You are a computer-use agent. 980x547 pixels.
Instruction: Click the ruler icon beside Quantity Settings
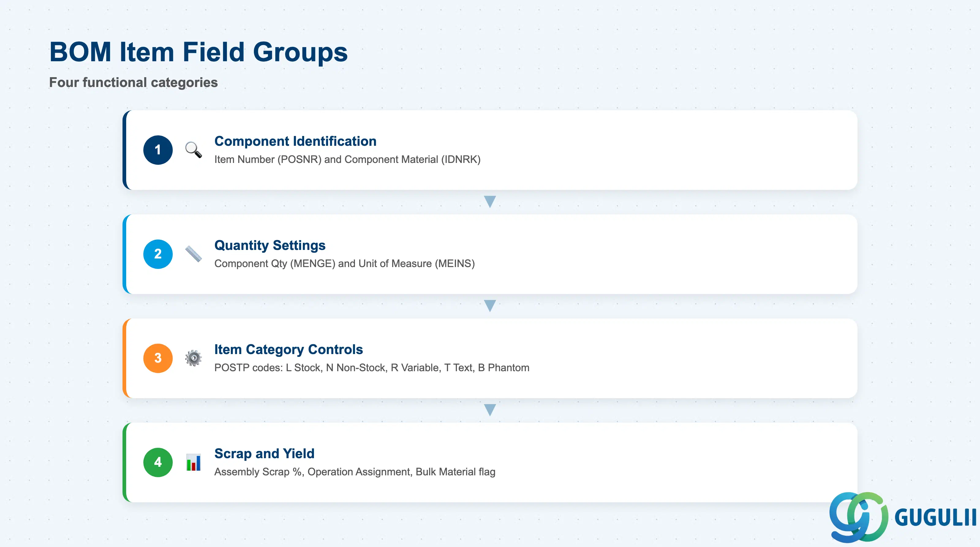click(x=193, y=254)
